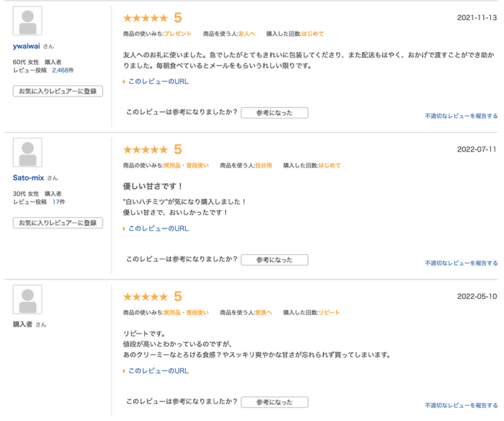Add ywaiwai to favorite reviewers
504x421 pixels.
[58, 91]
